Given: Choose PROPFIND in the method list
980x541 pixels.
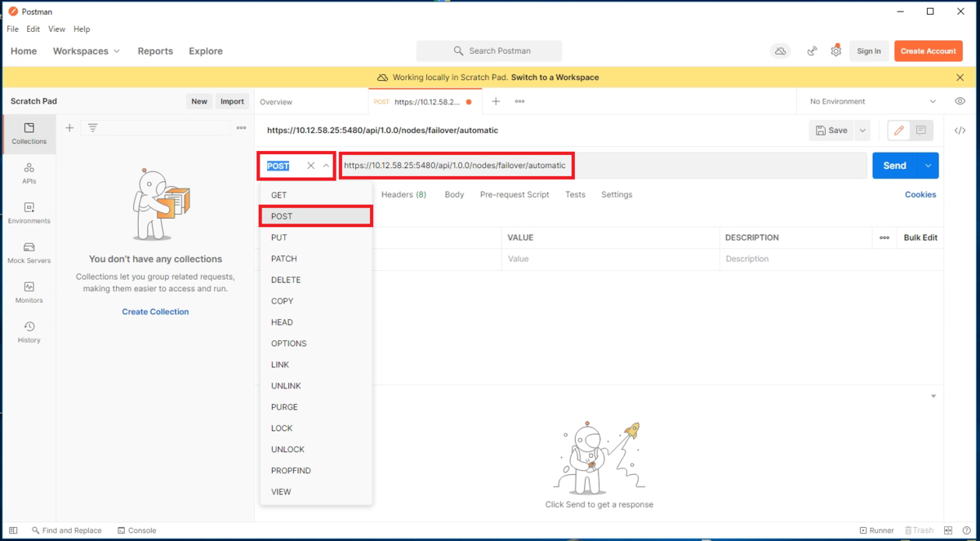Looking at the screenshot, I should click(x=316, y=471).
